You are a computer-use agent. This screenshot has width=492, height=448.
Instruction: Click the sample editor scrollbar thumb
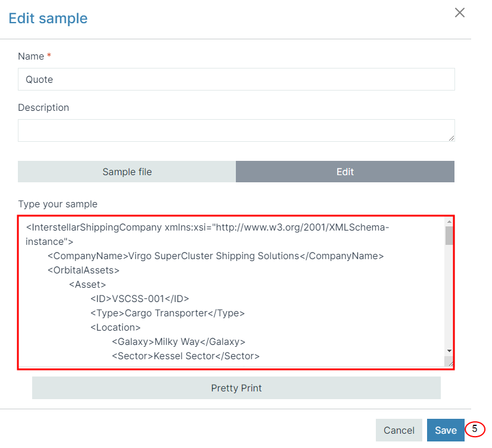pos(449,235)
